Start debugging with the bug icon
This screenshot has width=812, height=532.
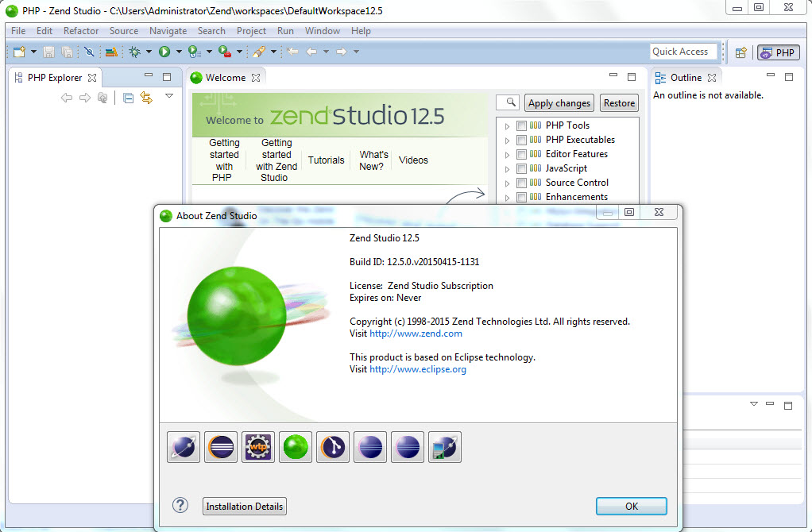pos(134,52)
